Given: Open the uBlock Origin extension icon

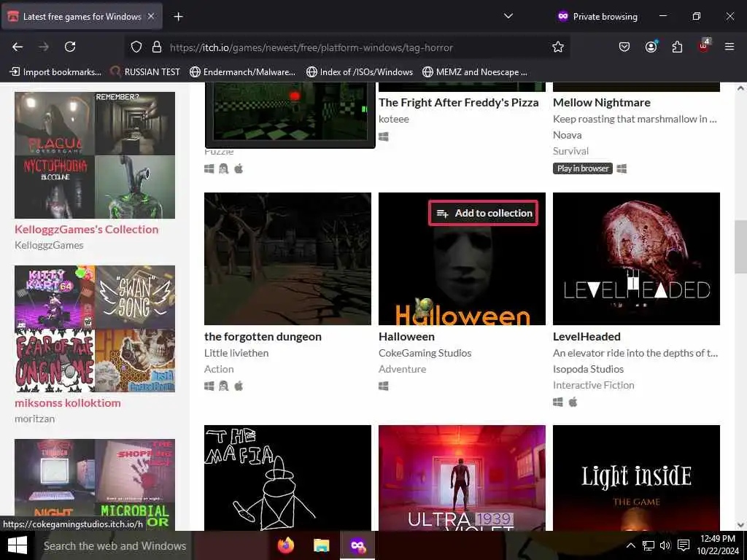Looking at the screenshot, I should click(x=704, y=46).
